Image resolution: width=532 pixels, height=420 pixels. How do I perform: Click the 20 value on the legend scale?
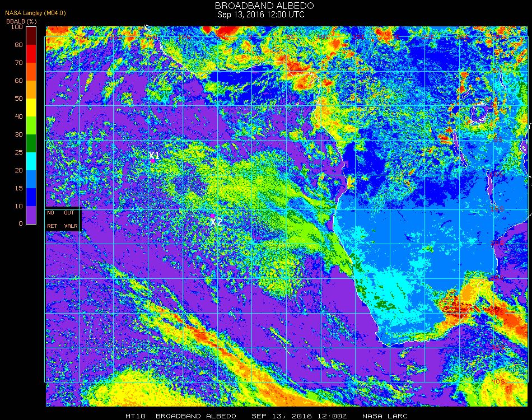point(18,170)
